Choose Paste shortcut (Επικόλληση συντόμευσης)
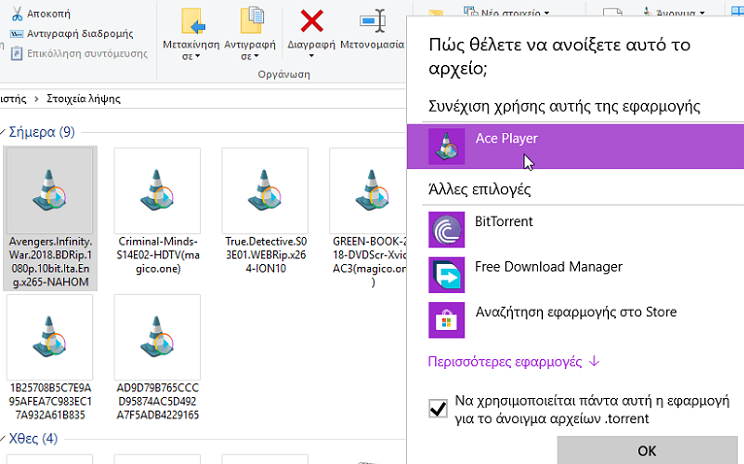This screenshot has height=464, width=744. point(79,54)
